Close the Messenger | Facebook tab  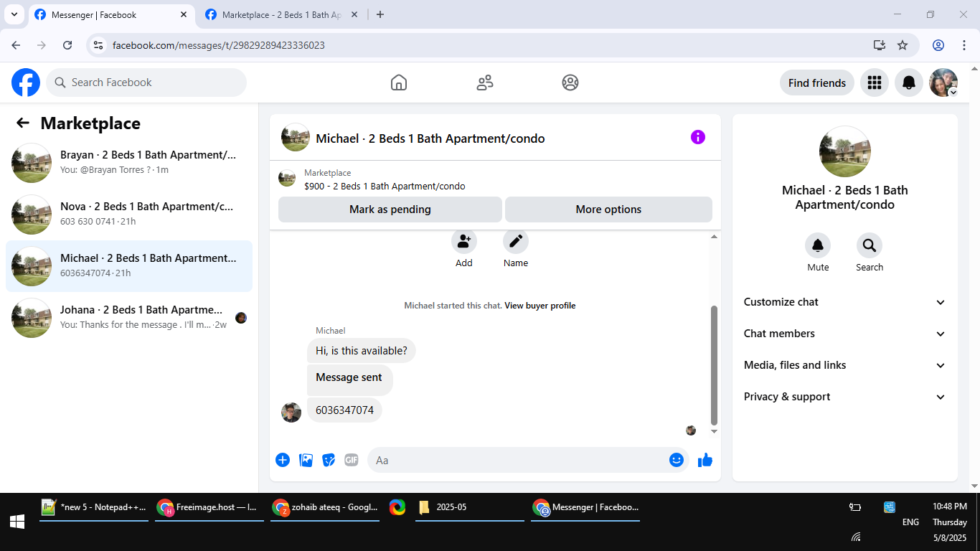184,14
